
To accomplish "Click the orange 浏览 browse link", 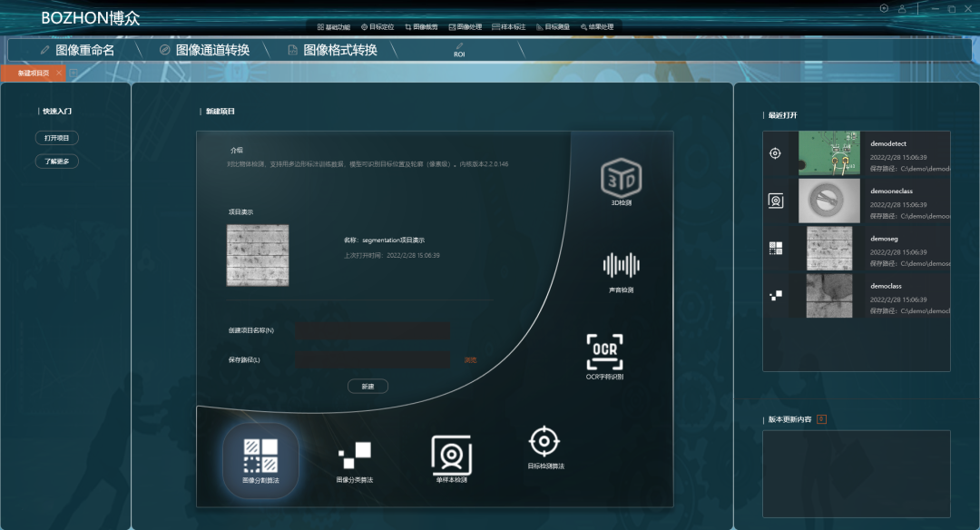I will 470,360.
